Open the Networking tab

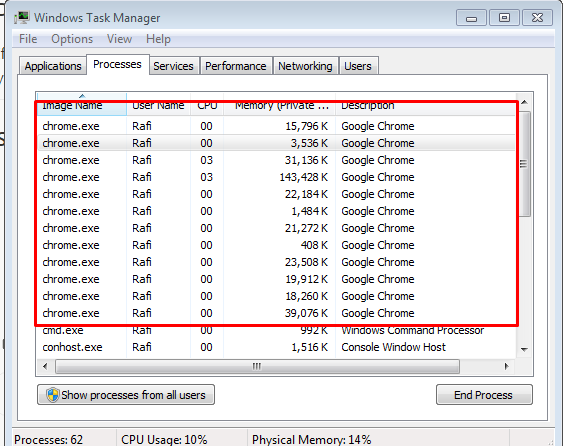tap(305, 66)
